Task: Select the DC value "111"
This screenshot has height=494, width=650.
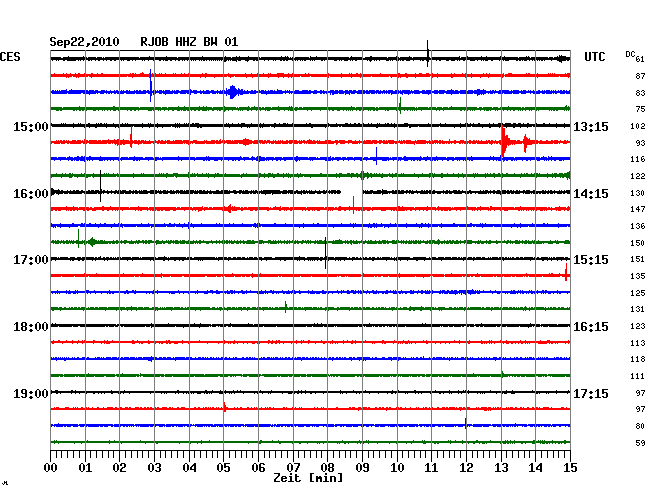Action: pyautogui.click(x=638, y=376)
